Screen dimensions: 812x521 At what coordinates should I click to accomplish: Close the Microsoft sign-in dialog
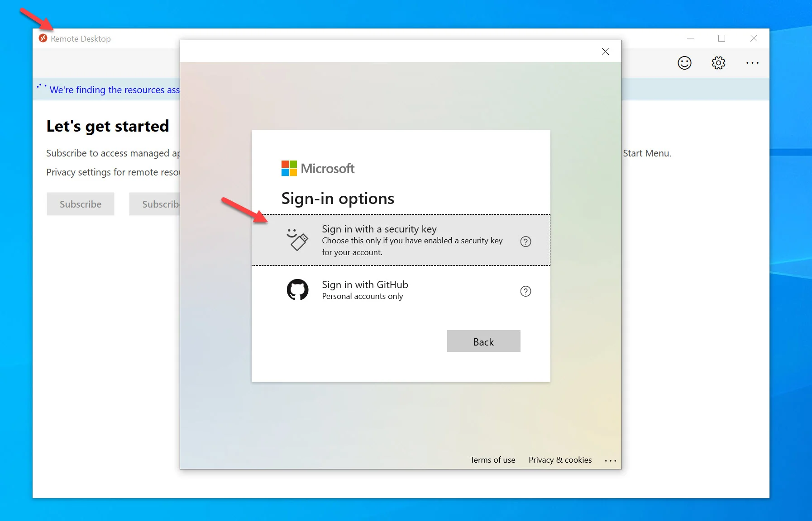[x=605, y=52]
